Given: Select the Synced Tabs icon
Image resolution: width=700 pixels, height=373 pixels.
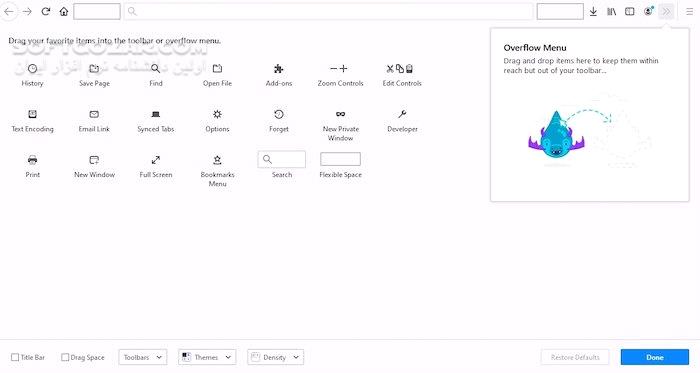Looking at the screenshot, I should point(155,114).
